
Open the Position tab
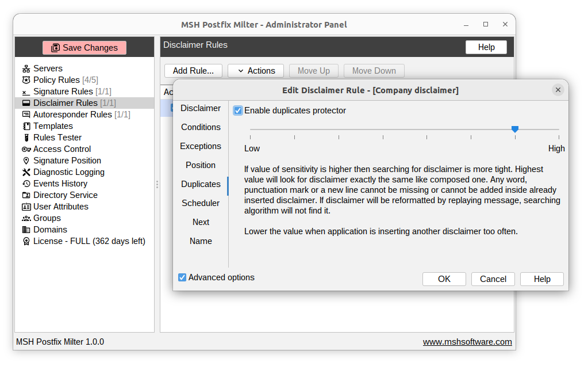click(201, 165)
